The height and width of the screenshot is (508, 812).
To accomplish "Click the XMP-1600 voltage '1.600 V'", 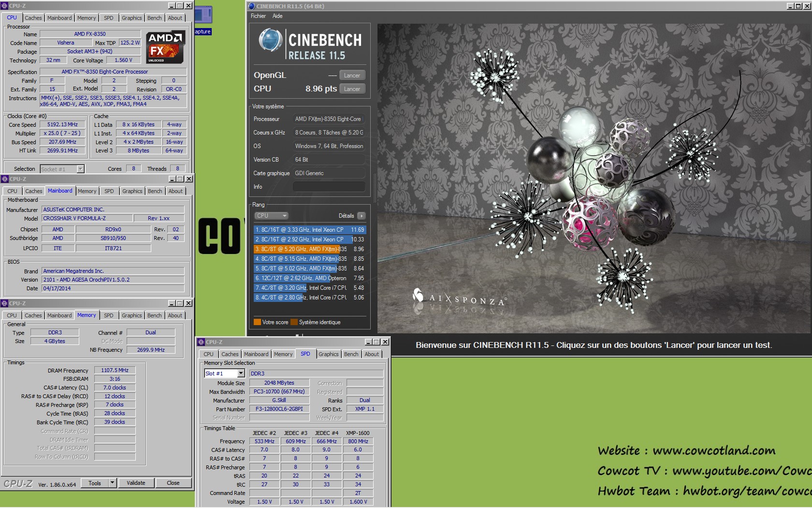I will (x=358, y=502).
